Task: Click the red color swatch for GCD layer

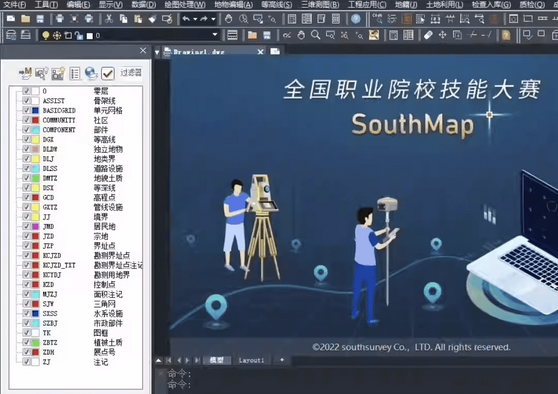Action: pyautogui.click(x=36, y=197)
